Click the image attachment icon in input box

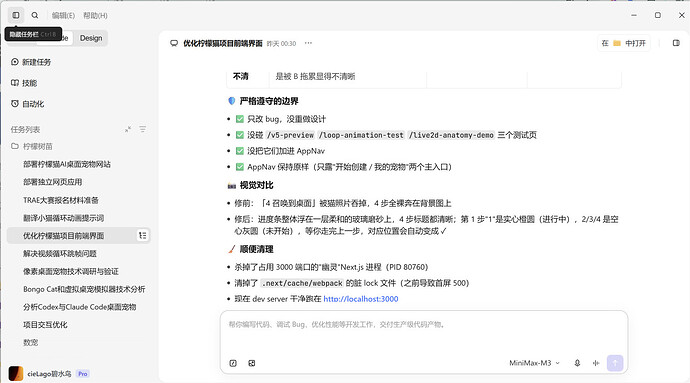coord(252,363)
